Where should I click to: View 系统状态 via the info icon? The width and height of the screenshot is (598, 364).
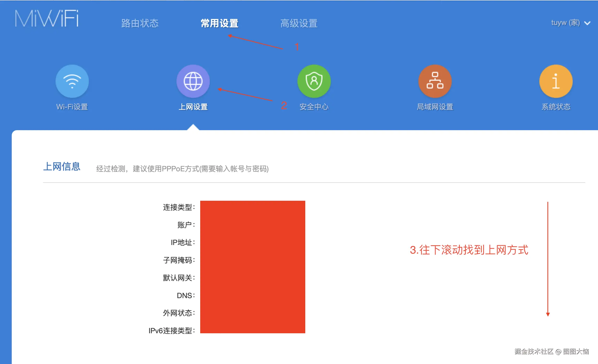(x=555, y=81)
